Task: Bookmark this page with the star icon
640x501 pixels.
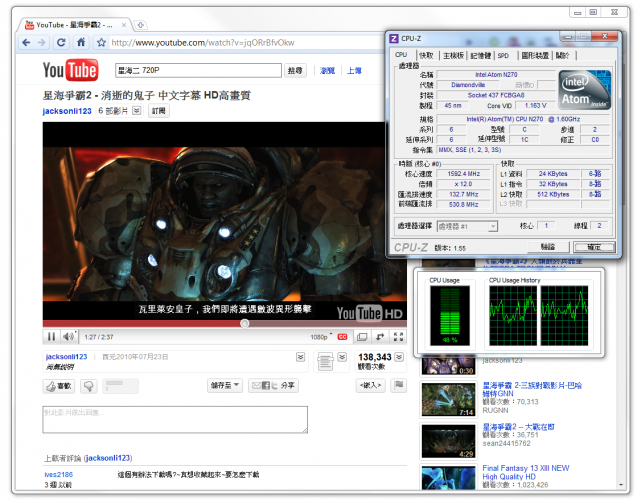Action: [x=101, y=42]
